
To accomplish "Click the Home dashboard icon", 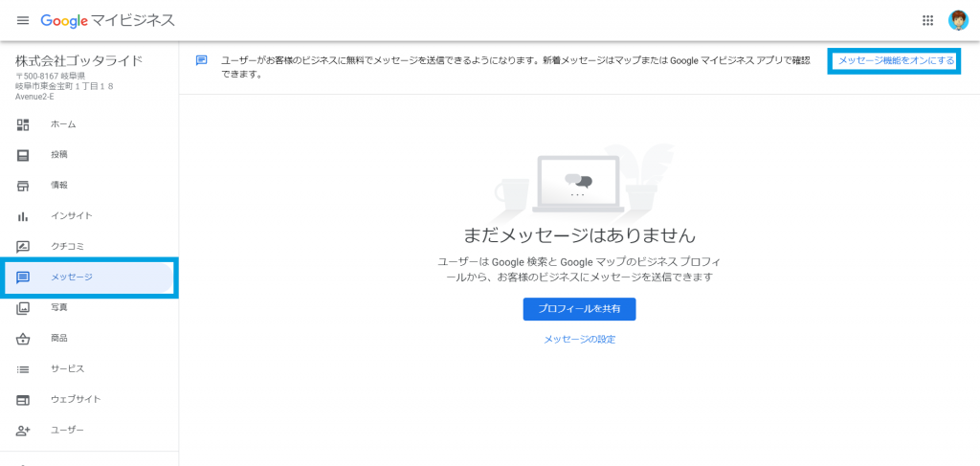I will click(x=23, y=124).
